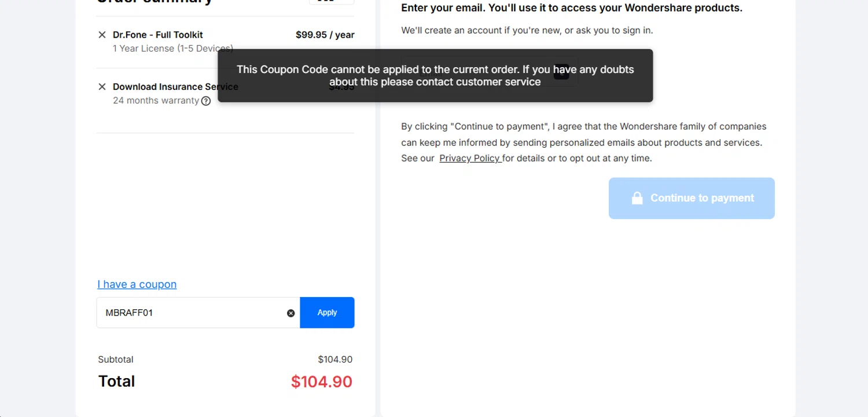Click the "1 Year License" description text
The width and height of the screenshot is (868, 417).
pos(162,49)
